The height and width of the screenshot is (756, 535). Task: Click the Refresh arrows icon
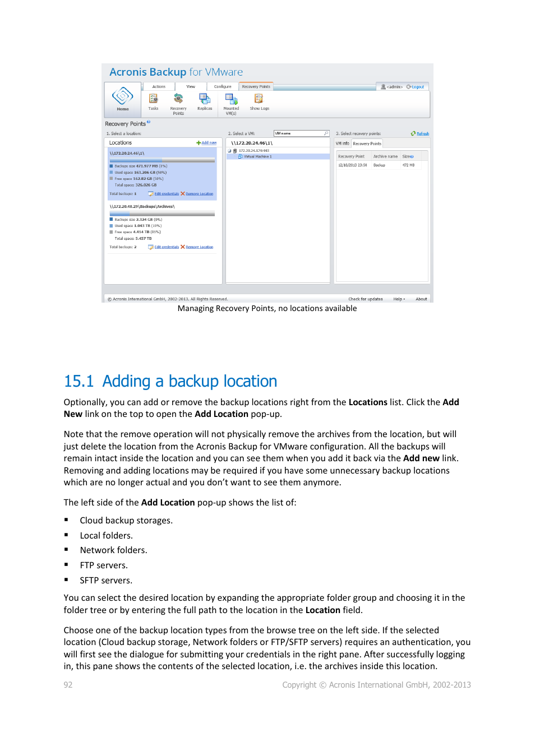tap(413, 133)
